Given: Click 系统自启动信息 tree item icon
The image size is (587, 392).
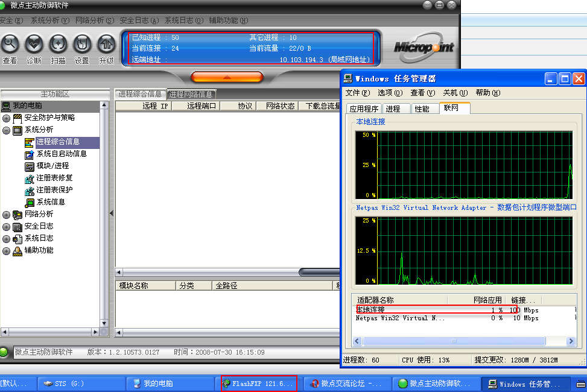Looking at the screenshot, I should [x=29, y=154].
